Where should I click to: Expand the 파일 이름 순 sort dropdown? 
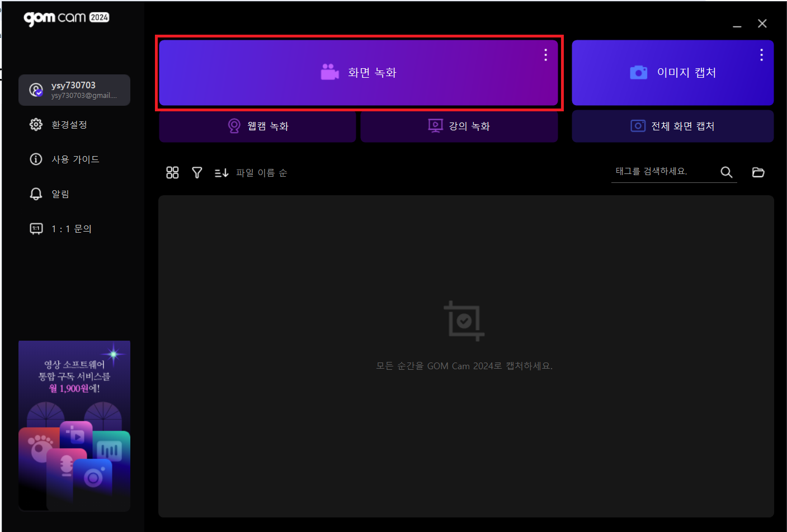click(x=261, y=173)
